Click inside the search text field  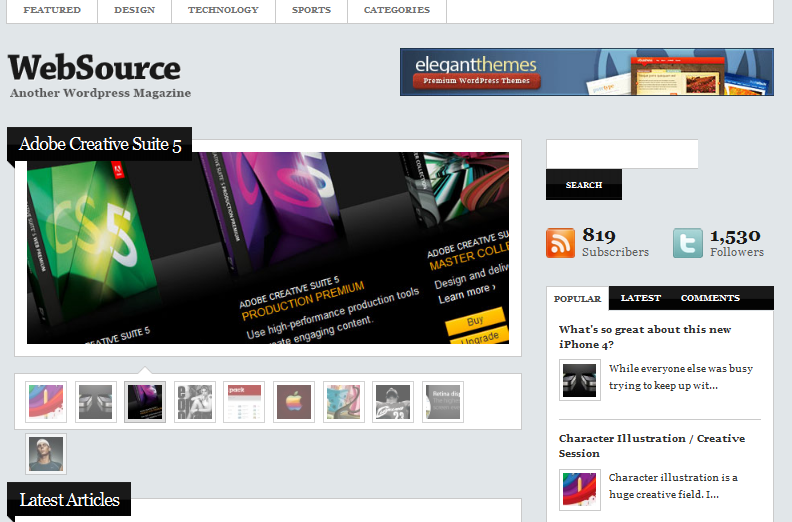click(x=622, y=154)
